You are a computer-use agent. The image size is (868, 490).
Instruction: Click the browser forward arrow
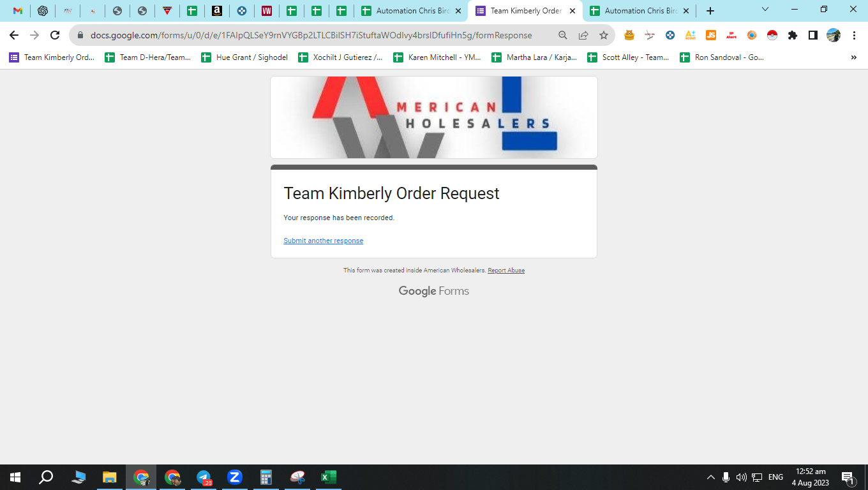coord(34,36)
